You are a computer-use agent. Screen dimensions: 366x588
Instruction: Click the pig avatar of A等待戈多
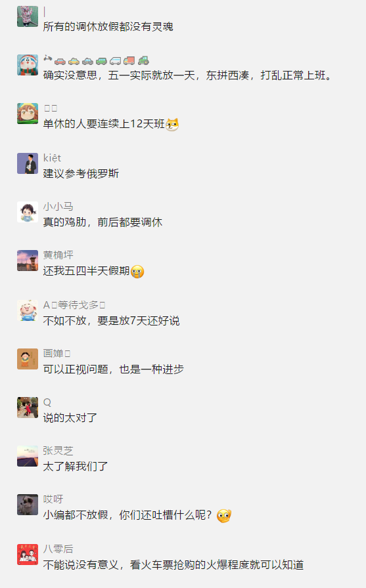28,310
